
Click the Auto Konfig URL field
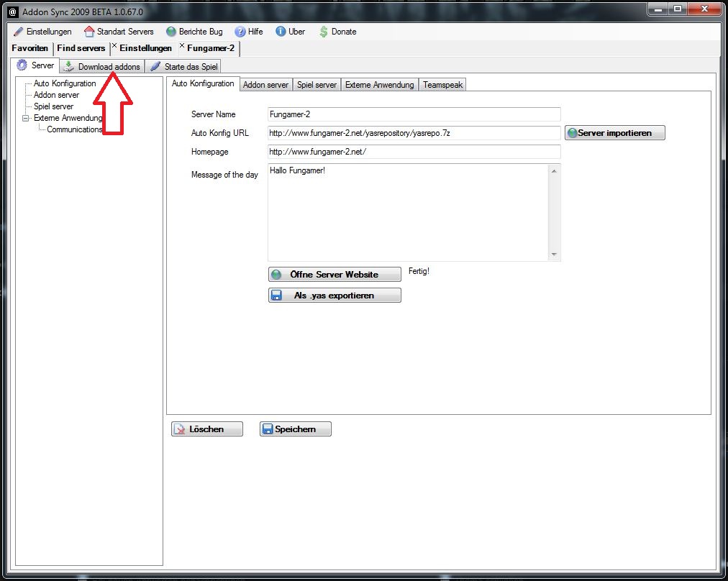tap(414, 133)
